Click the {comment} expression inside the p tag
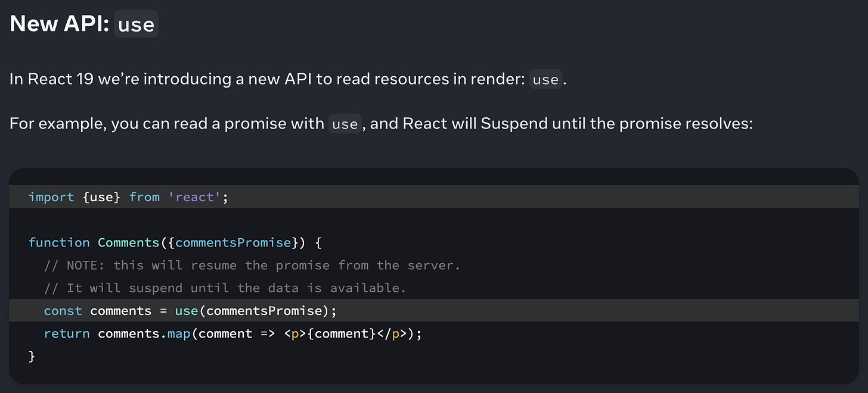868x393 pixels. (341, 333)
